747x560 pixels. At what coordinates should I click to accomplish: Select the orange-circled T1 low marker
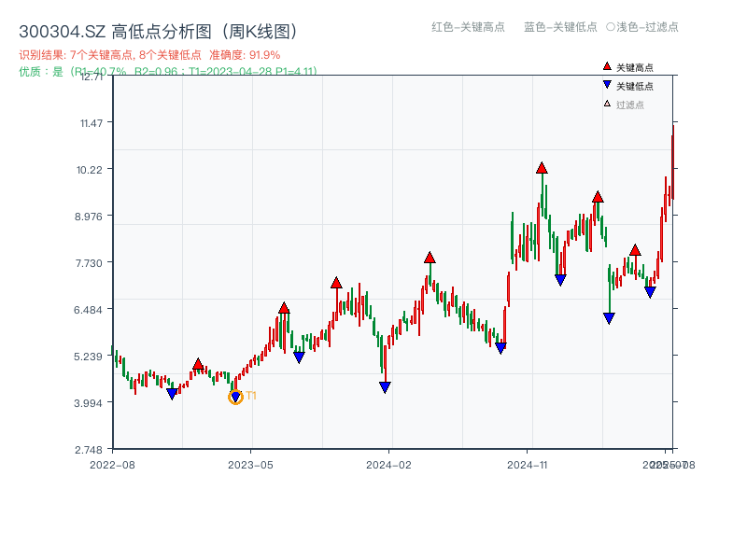pos(235,397)
